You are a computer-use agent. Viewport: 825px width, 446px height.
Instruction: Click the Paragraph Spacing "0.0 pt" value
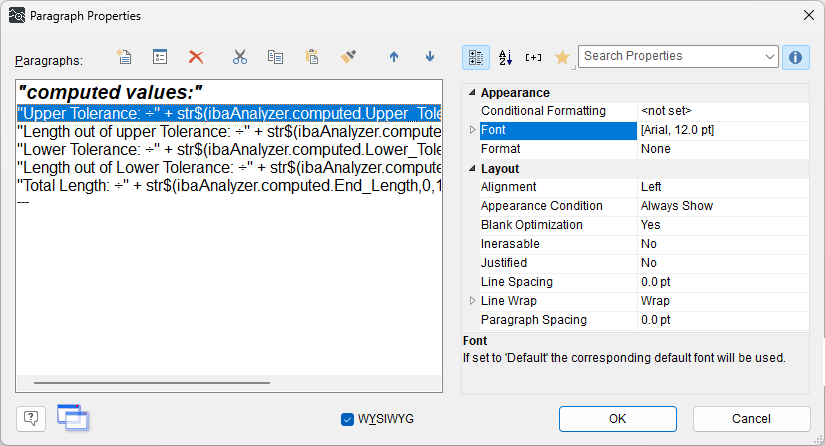656,320
